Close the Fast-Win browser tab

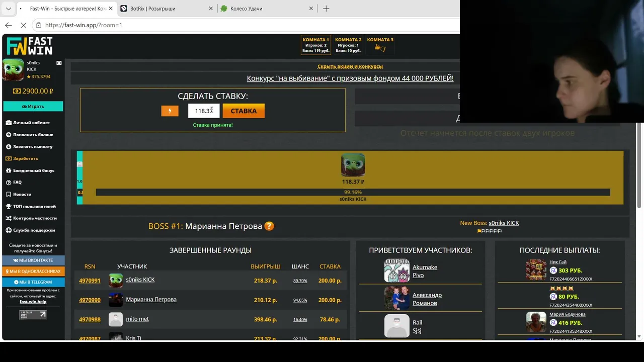point(111,9)
